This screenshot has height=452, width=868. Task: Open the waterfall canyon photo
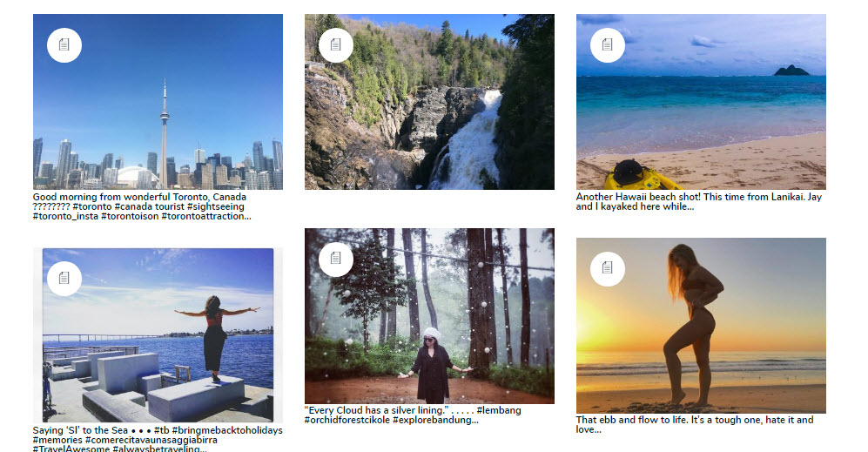[429, 102]
